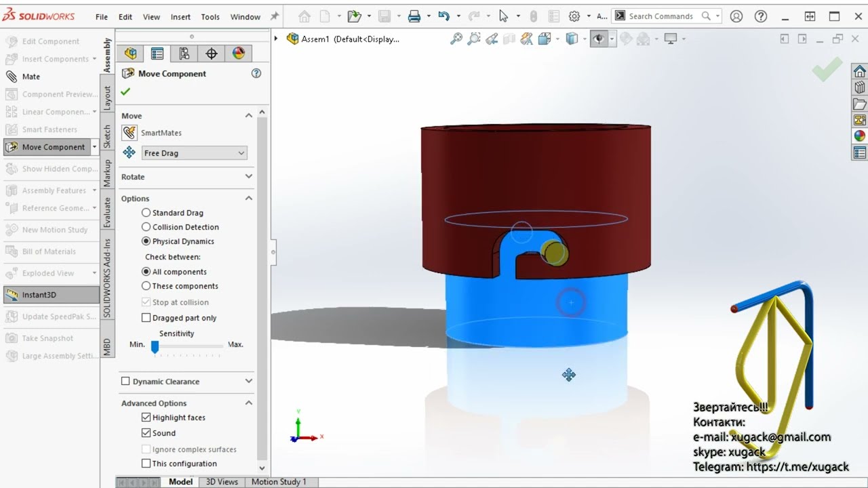
Task: Select the All components radio option
Action: (146, 272)
